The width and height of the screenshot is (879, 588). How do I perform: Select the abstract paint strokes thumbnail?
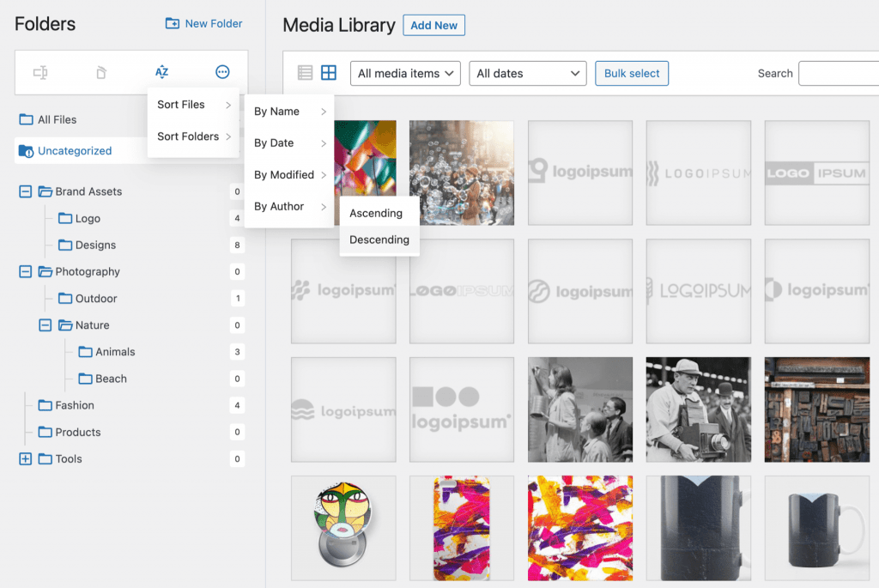click(x=580, y=528)
